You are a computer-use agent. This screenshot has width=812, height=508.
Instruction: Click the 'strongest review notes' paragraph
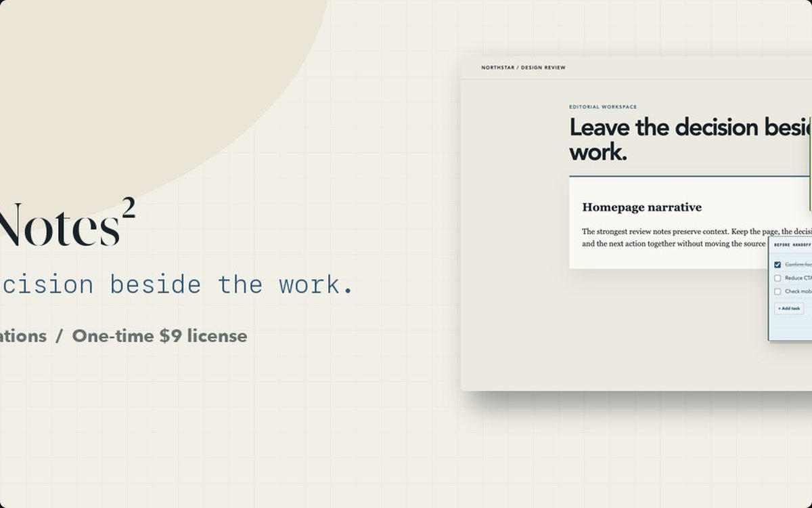697,237
